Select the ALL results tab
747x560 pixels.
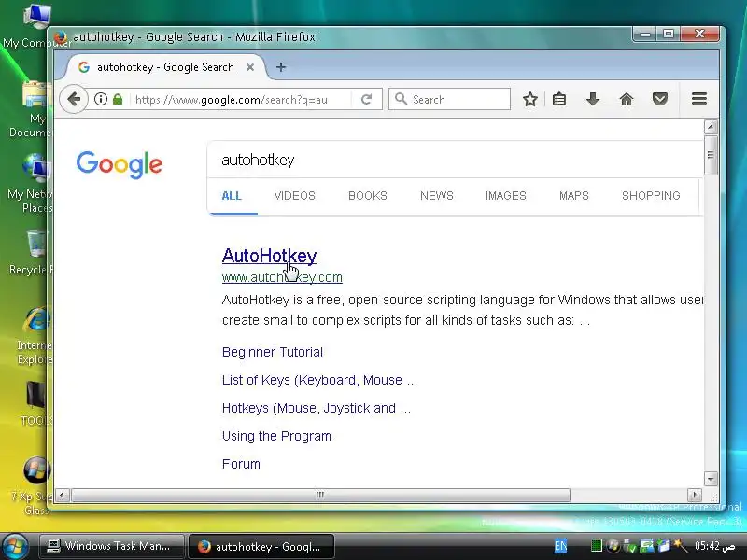point(232,196)
